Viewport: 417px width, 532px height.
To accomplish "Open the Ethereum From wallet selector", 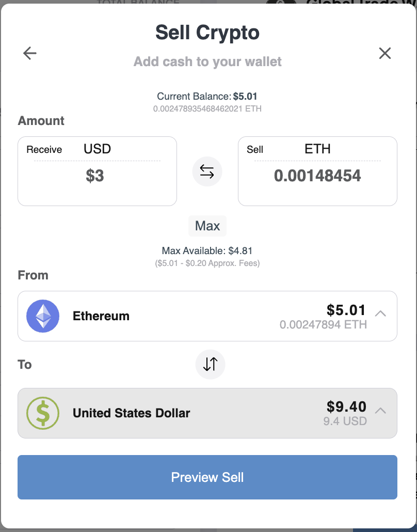I will (x=207, y=316).
